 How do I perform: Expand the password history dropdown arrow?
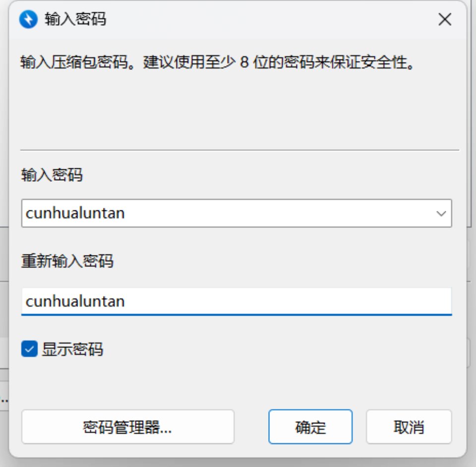pos(440,213)
